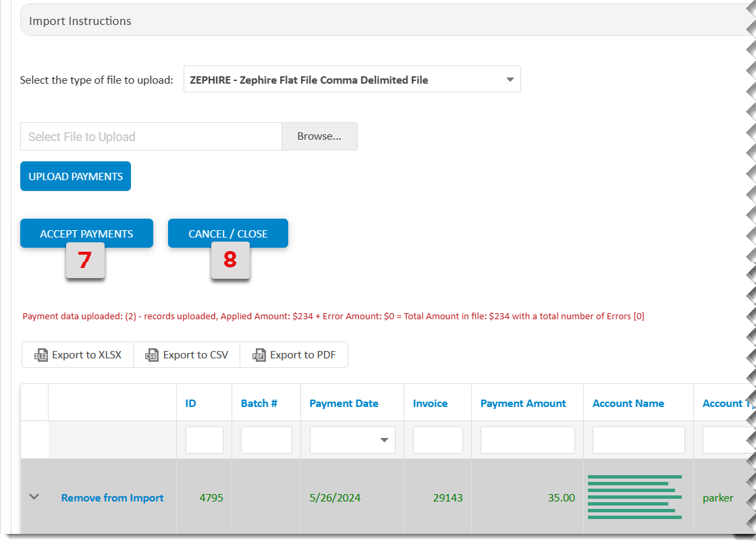
Task: Click Accept Payments
Action: click(x=86, y=233)
